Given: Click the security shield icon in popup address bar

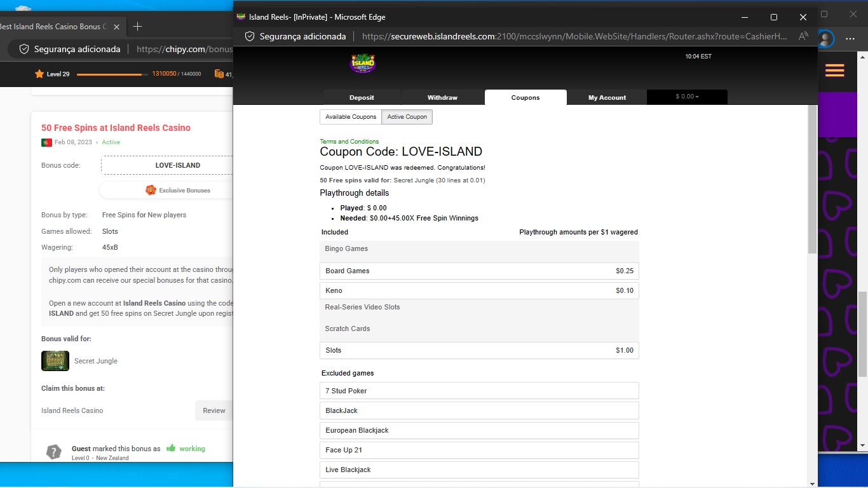Looking at the screenshot, I should point(250,36).
